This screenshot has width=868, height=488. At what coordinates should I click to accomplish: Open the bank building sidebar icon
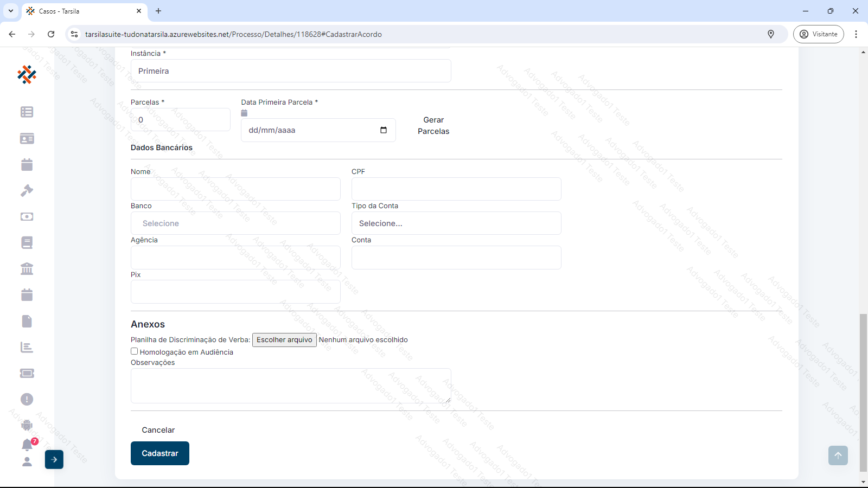tap(27, 269)
